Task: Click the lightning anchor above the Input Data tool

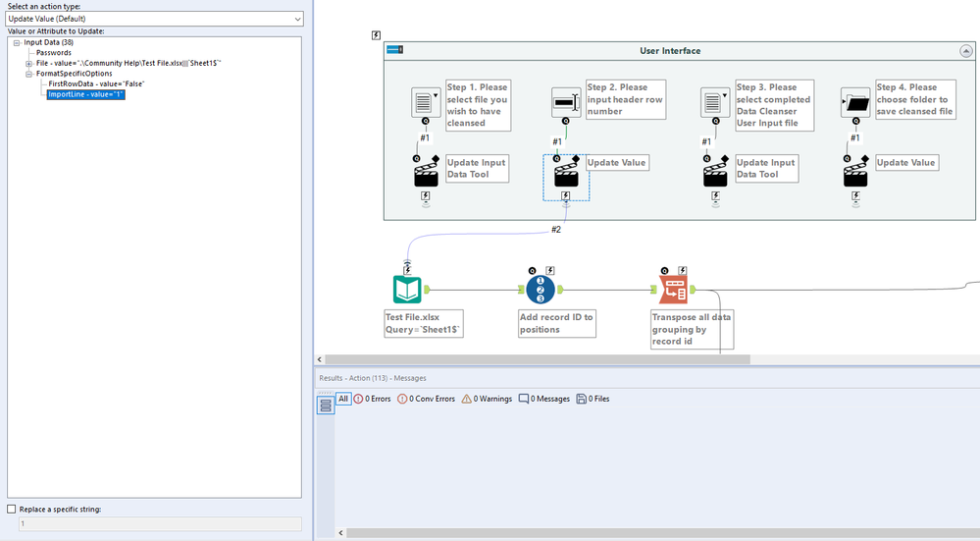Action: [x=407, y=270]
